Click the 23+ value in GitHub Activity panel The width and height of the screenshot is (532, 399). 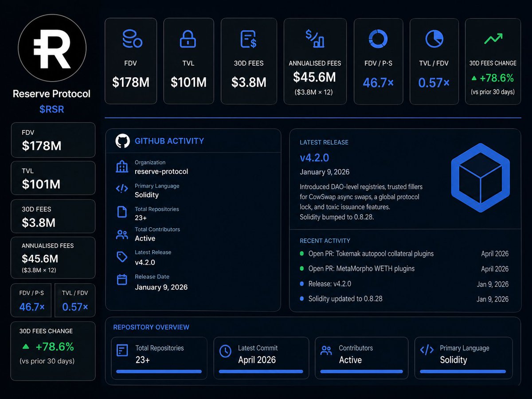141,218
